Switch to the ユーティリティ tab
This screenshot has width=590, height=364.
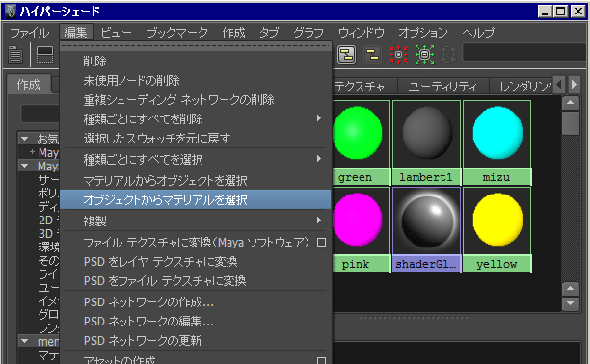tap(443, 86)
